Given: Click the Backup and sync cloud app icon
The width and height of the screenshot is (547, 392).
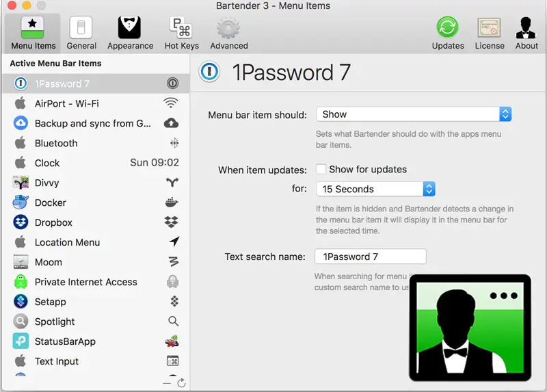Looking at the screenshot, I should (x=21, y=123).
